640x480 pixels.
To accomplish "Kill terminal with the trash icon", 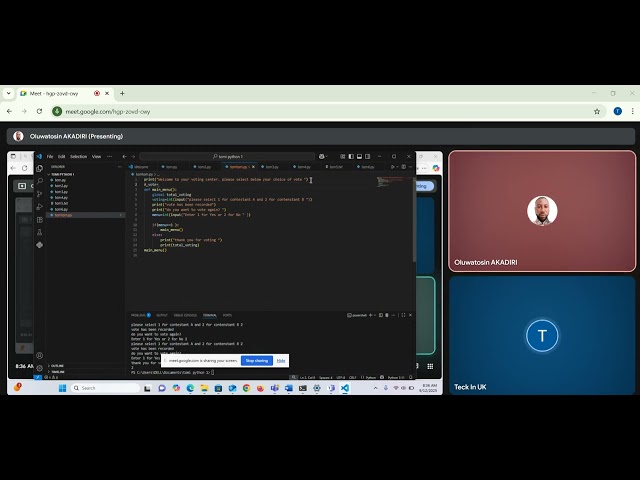I will [x=387, y=315].
